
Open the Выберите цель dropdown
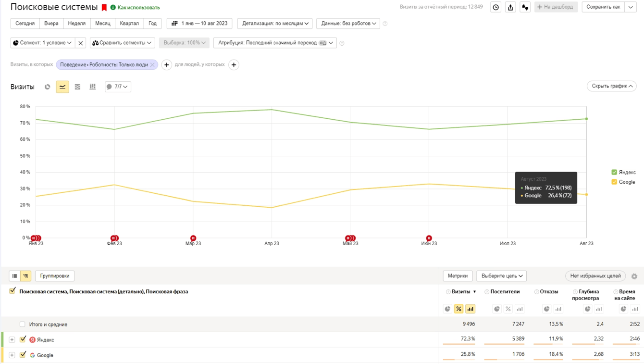click(x=502, y=276)
